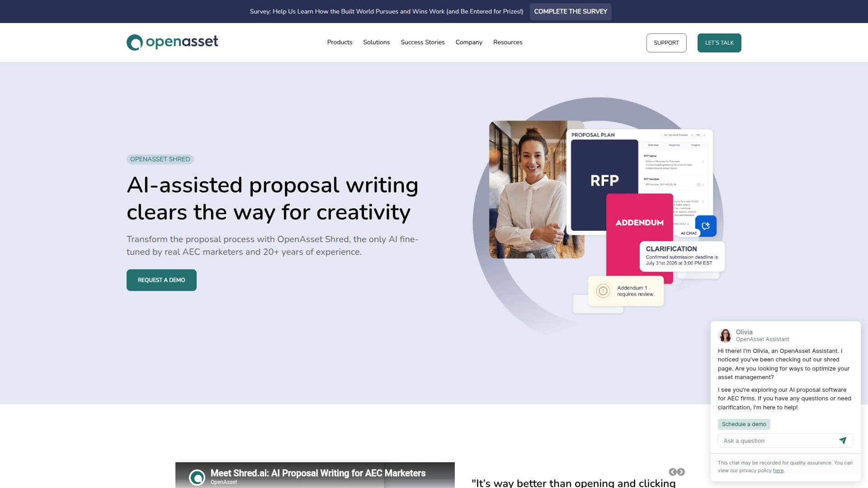868x488 pixels.
Task: Click the Let's Talk button
Action: point(719,43)
